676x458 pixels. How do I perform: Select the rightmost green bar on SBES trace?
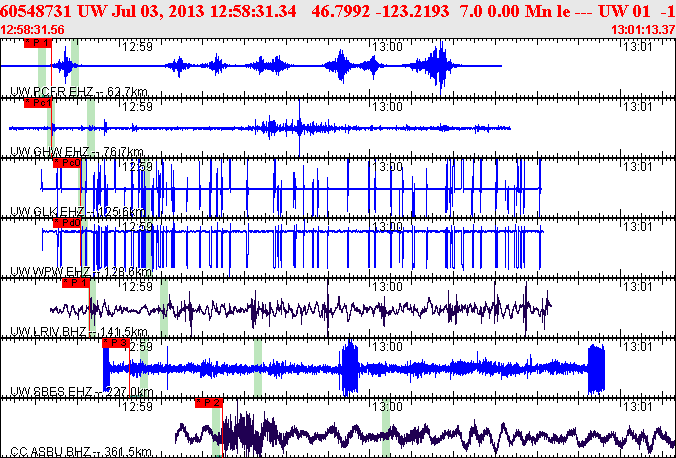tap(258, 366)
